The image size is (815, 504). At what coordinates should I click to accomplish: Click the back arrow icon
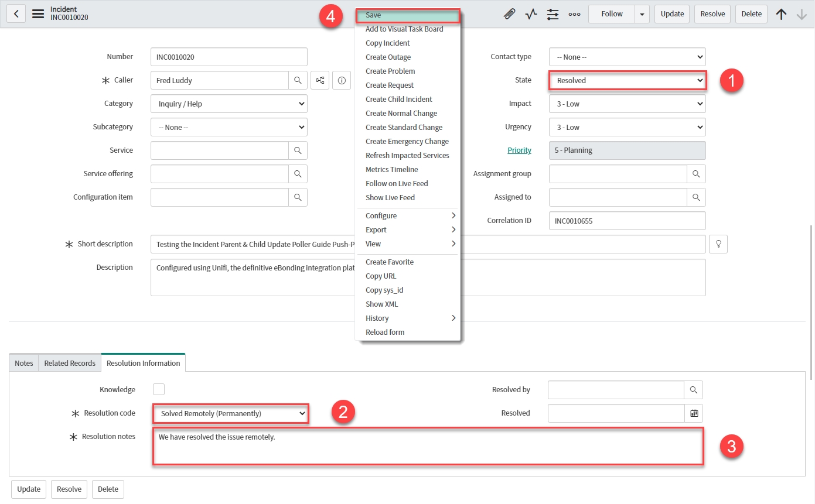16,14
